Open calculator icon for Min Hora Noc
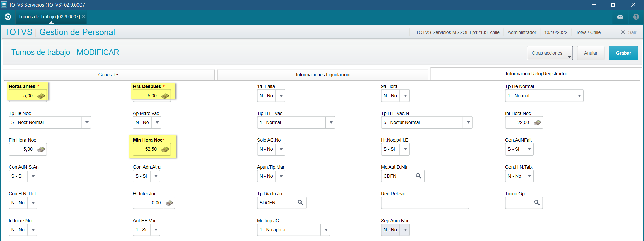 (165, 149)
